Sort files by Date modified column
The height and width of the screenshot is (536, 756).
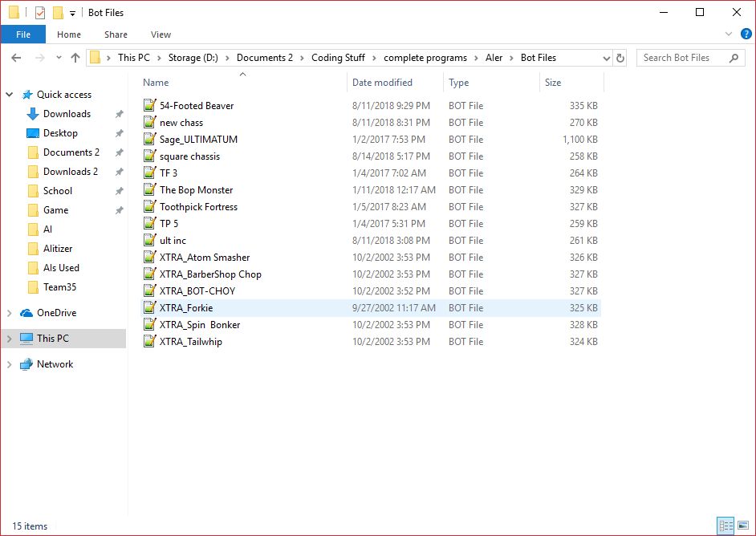tap(382, 83)
